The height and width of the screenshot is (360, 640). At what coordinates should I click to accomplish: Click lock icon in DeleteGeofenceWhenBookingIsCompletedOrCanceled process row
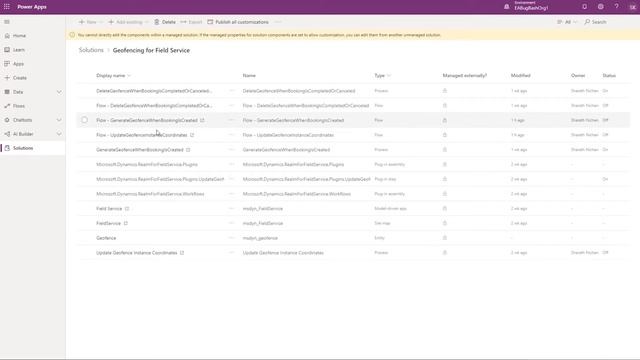pos(445,91)
